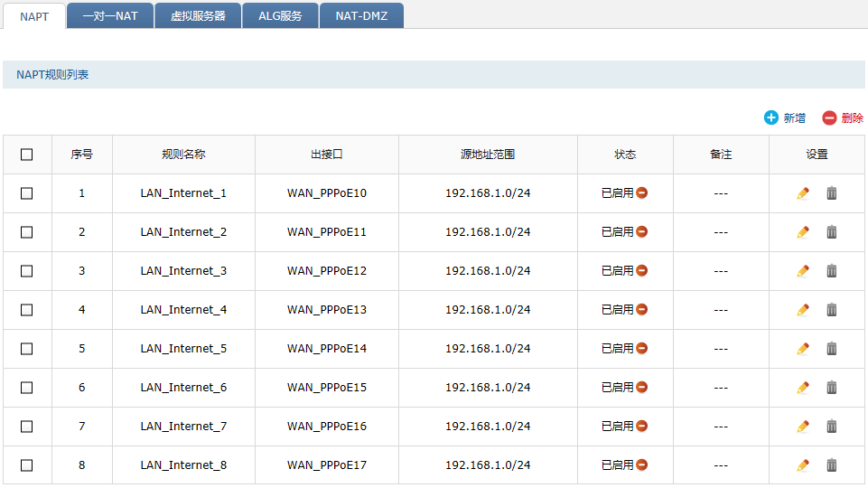868x488 pixels.
Task: Select the LAN_Internet_5 rule name cell
Action: [183, 349]
